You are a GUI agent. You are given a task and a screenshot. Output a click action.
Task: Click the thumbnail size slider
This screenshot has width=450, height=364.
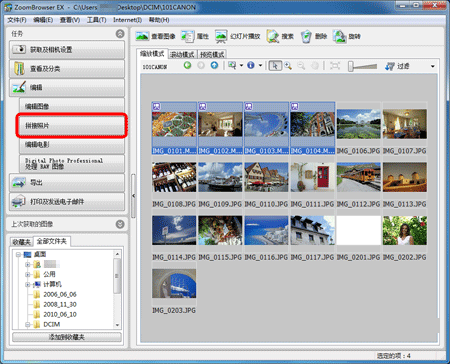click(363, 66)
